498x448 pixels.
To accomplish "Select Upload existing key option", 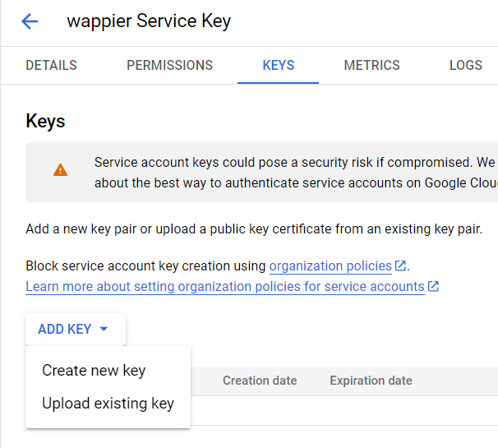I will 108,403.
